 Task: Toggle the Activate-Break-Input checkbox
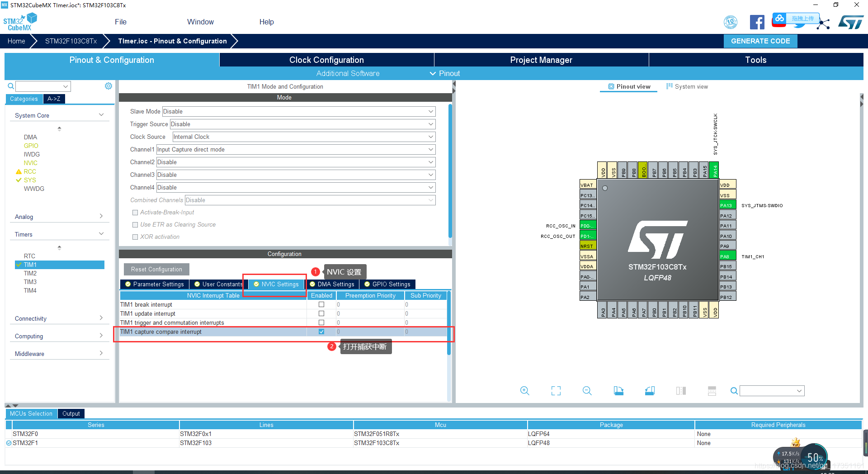click(135, 213)
